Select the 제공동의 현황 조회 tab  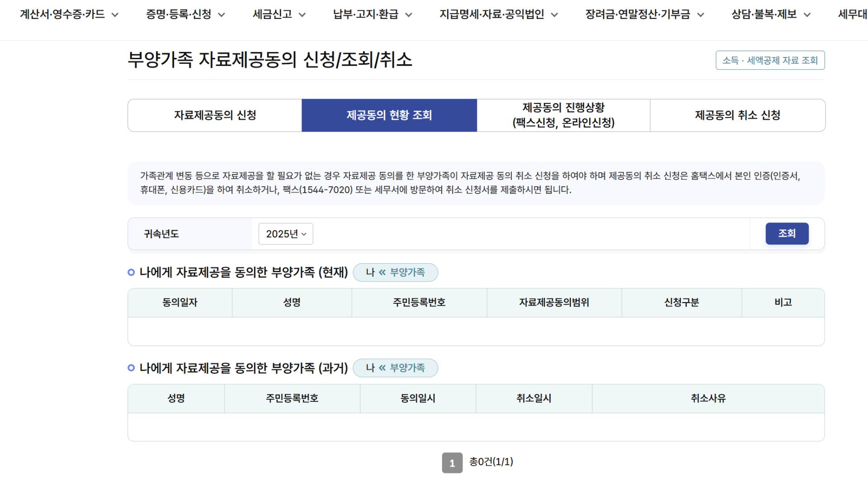(x=389, y=115)
